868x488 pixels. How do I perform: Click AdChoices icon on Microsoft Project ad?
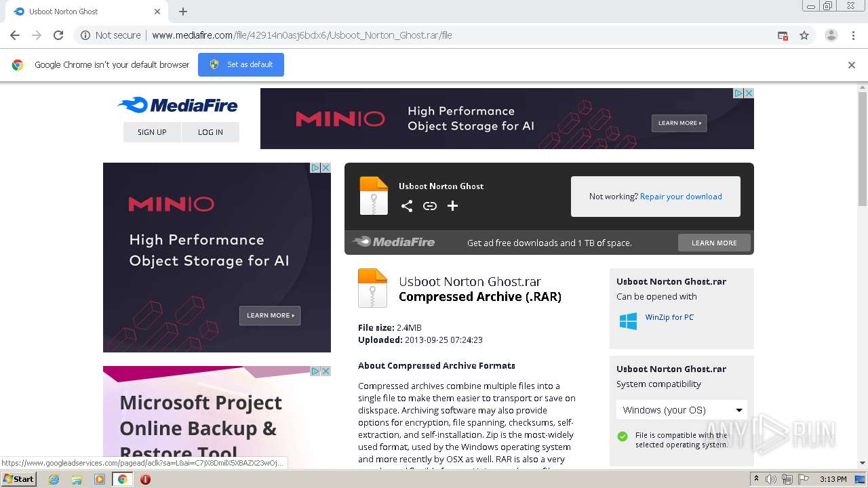tap(315, 371)
